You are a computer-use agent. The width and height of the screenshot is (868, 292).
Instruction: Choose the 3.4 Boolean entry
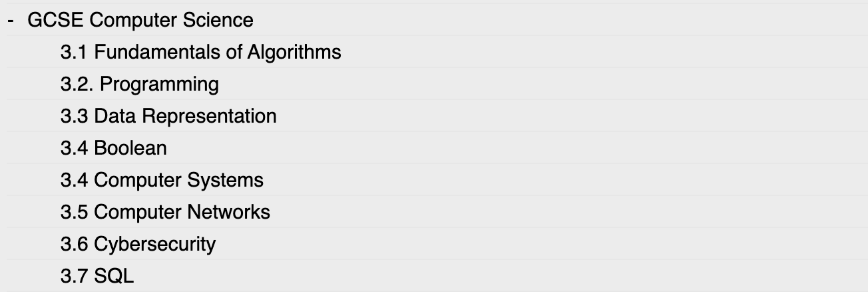[113, 148]
